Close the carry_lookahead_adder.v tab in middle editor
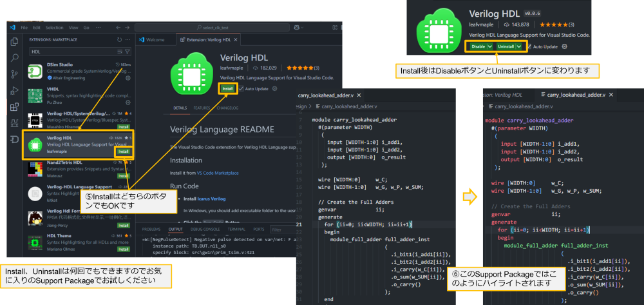 [x=359, y=95]
